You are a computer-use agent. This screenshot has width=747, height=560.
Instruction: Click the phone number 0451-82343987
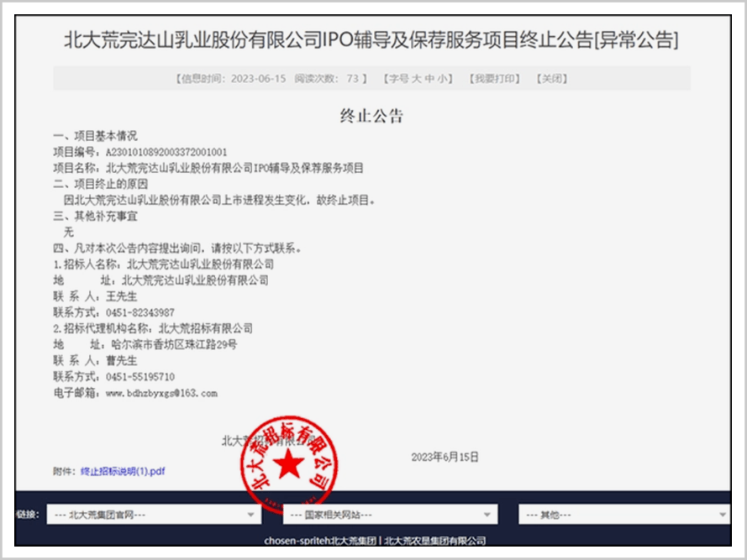139,312
